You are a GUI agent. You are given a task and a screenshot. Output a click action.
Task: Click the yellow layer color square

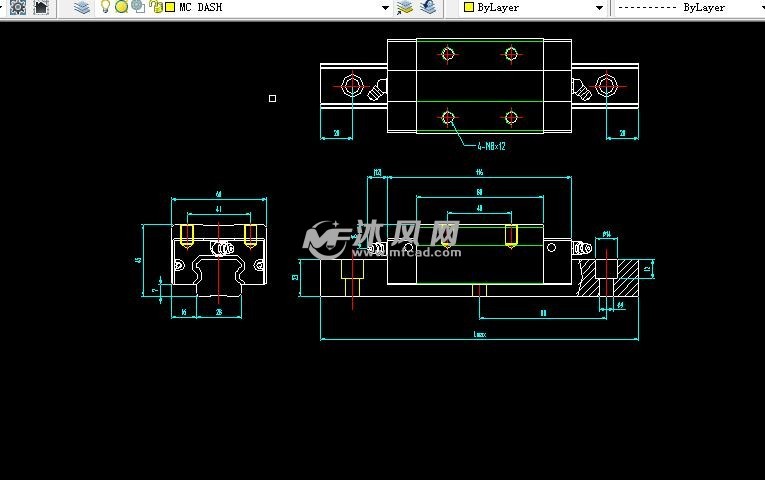coord(169,7)
